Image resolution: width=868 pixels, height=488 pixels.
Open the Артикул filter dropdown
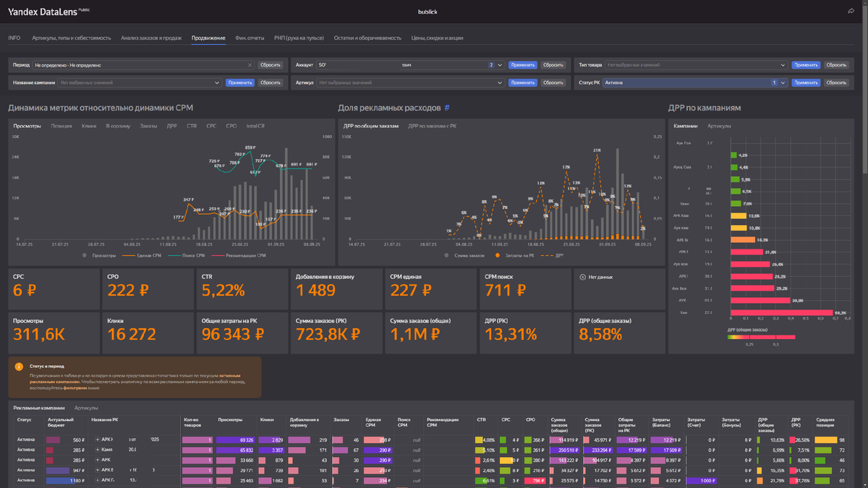(x=411, y=82)
